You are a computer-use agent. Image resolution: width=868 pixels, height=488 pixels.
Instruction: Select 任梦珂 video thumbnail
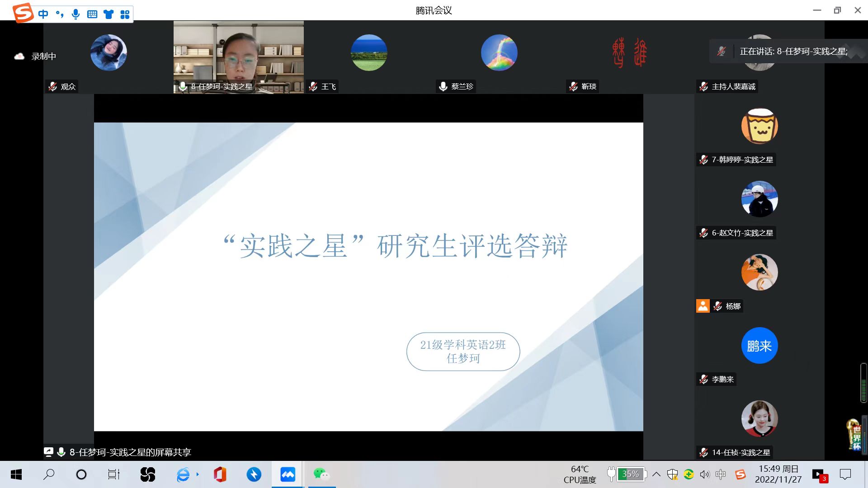[x=238, y=56]
